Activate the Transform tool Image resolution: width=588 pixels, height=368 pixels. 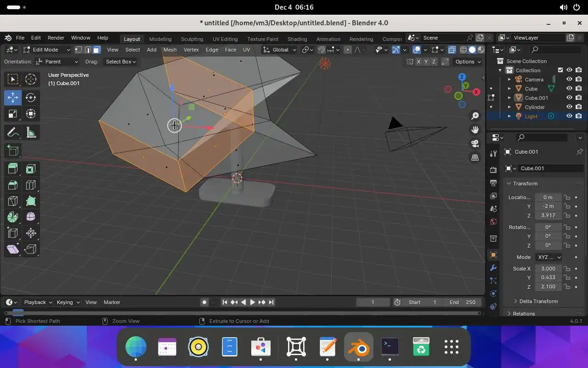[31, 114]
